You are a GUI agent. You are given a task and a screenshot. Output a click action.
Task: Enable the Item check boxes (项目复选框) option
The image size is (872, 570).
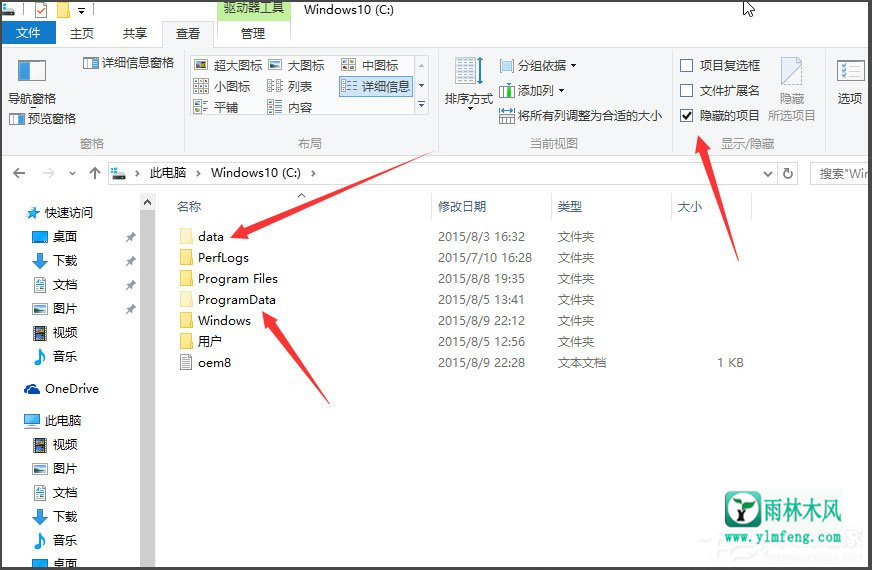pos(687,66)
